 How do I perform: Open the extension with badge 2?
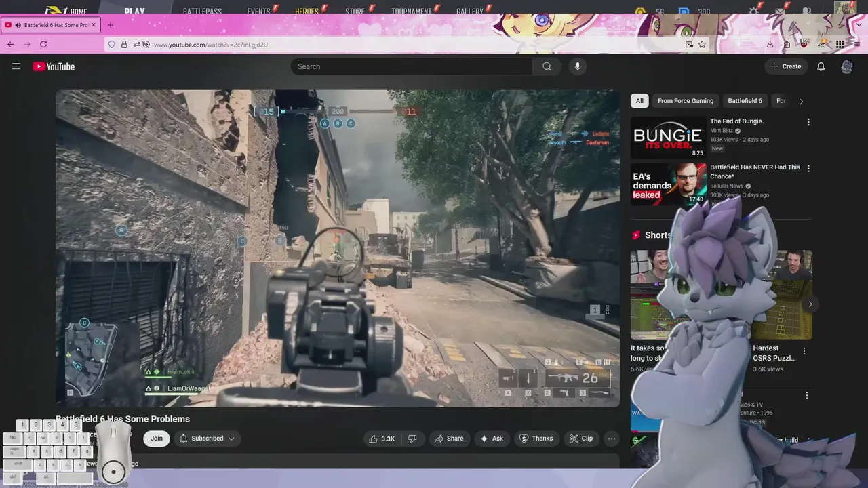click(823, 44)
